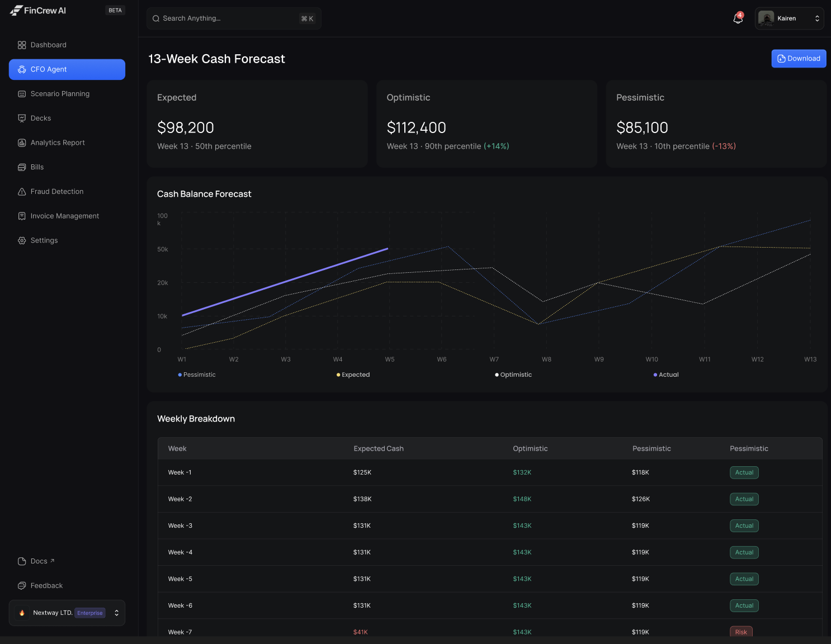831x644 pixels.
Task: Open the Bills icon
Action: [x=22, y=167]
